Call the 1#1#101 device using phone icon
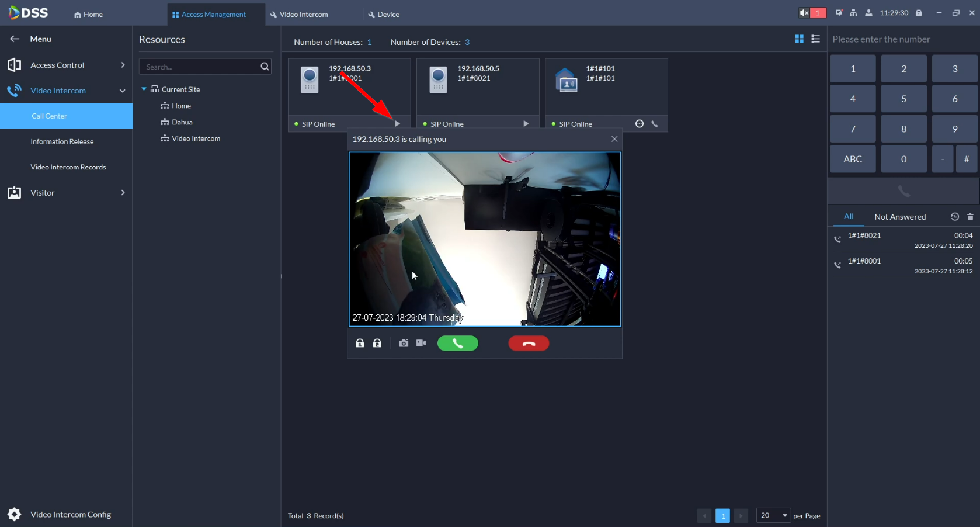This screenshot has width=980, height=527. pos(655,124)
